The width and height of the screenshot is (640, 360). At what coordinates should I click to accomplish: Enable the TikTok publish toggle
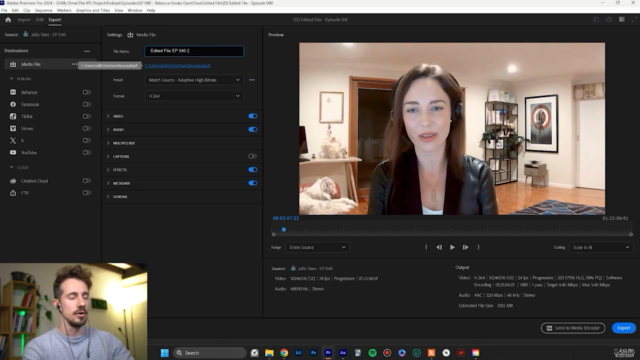point(87,116)
